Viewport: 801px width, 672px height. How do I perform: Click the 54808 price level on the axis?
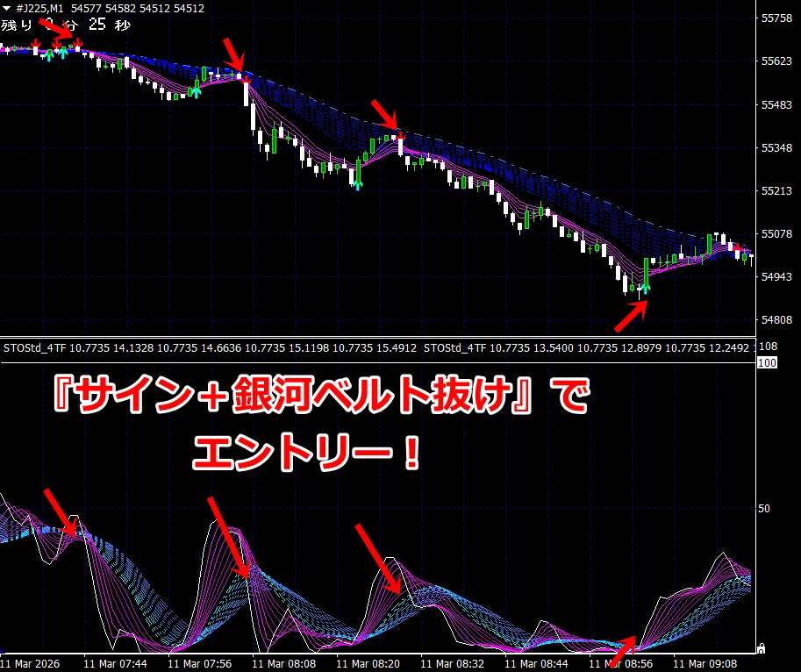(775, 320)
